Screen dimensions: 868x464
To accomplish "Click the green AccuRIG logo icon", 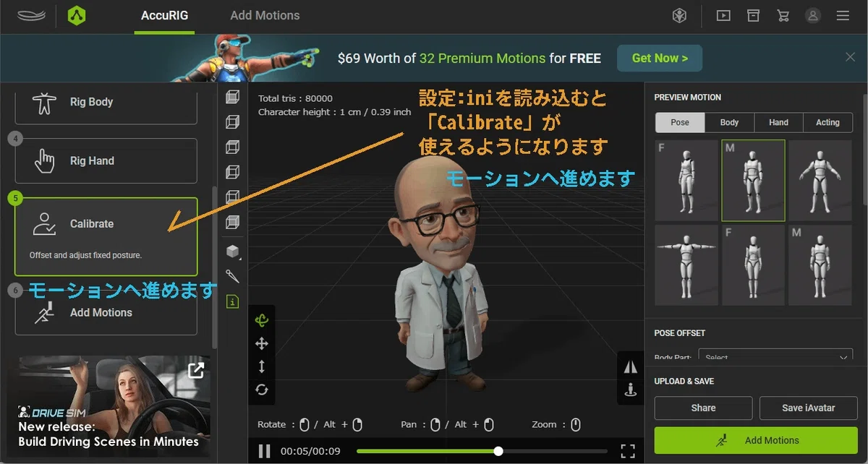I will pos(77,15).
